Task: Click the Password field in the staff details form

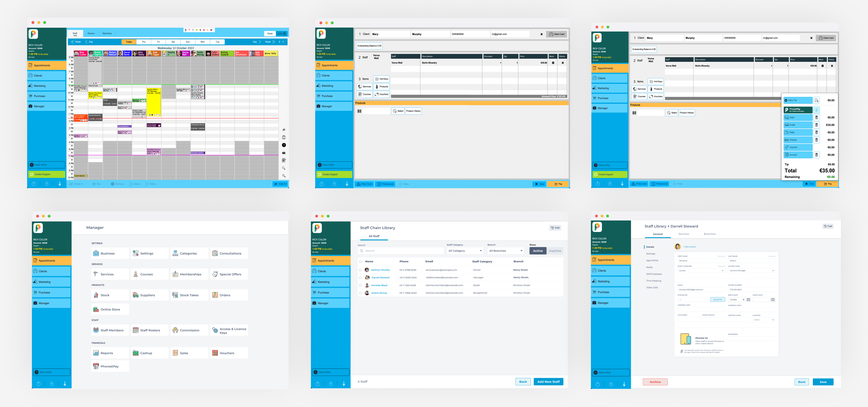Action: click(x=752, y=339)
